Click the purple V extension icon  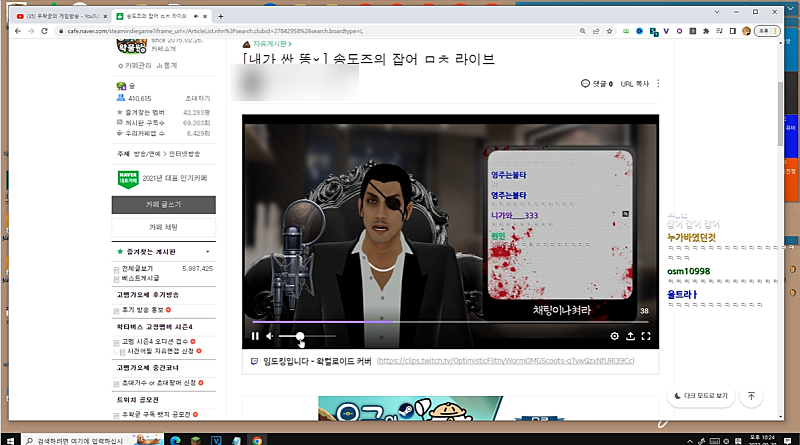pyautogui.click(x=666, y=31)
